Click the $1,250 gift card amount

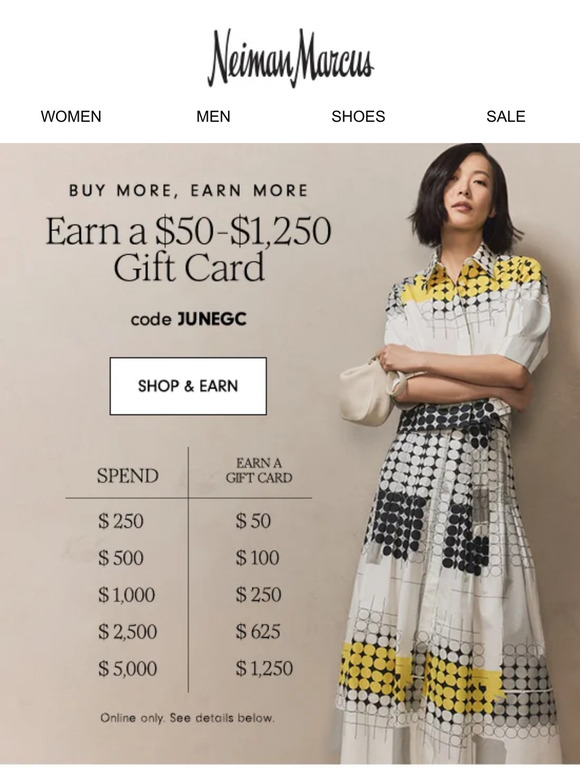264,669
